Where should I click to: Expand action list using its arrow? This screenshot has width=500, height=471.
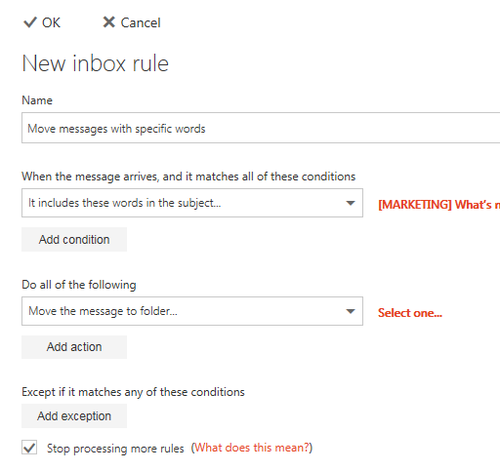(350, 311)
